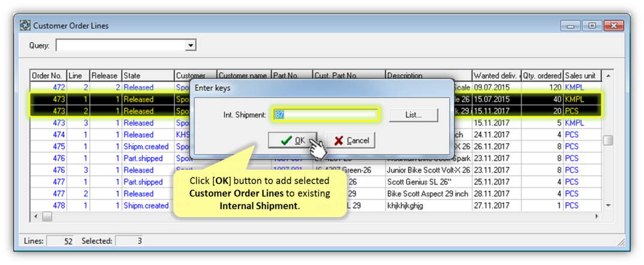Click the Cancel button in the dialog
Screen dimensions: 644x265
point(351,140)
